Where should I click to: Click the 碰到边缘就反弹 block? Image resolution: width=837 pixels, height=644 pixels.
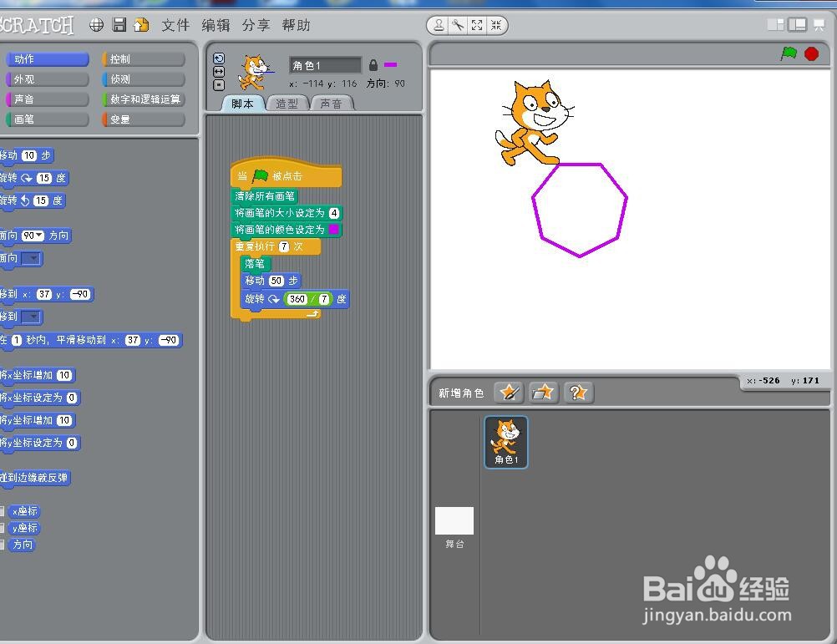pyautogui.click(x=35, y=478)
